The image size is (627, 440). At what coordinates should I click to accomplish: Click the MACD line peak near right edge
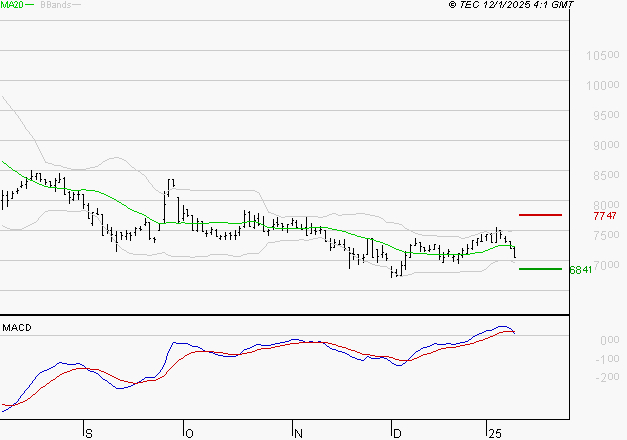(x=505, y=326)
